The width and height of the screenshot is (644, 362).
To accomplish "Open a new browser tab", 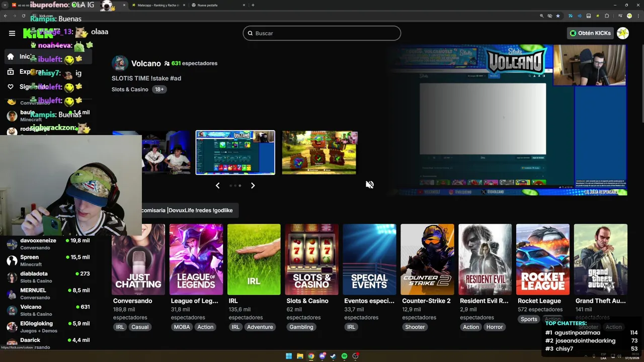I will tap(253, 5).
